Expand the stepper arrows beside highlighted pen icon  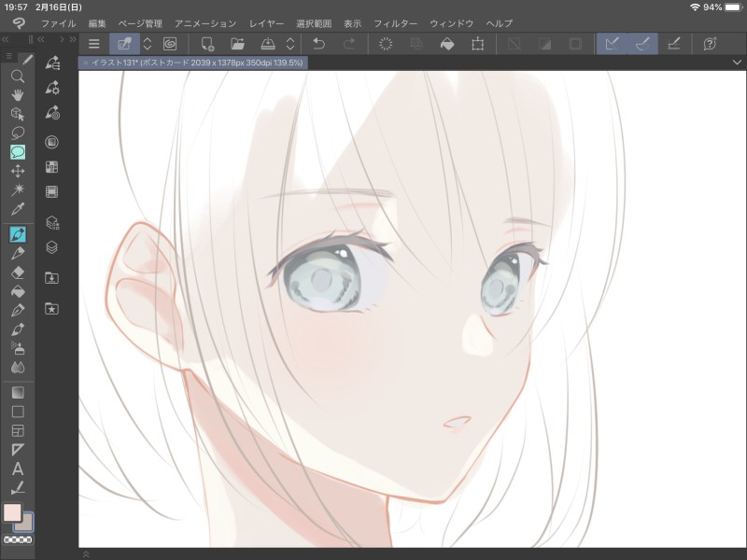pyautogui.click(x=148, y=44)
